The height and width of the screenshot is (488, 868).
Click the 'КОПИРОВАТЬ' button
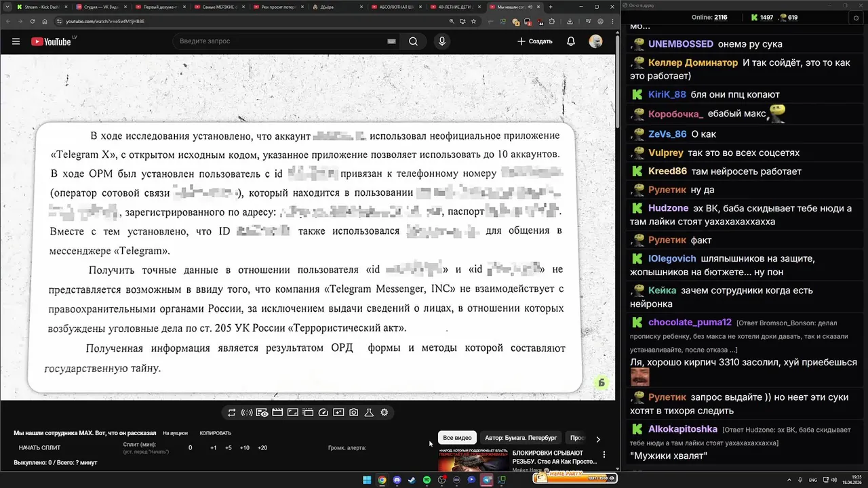pos(215,433)
